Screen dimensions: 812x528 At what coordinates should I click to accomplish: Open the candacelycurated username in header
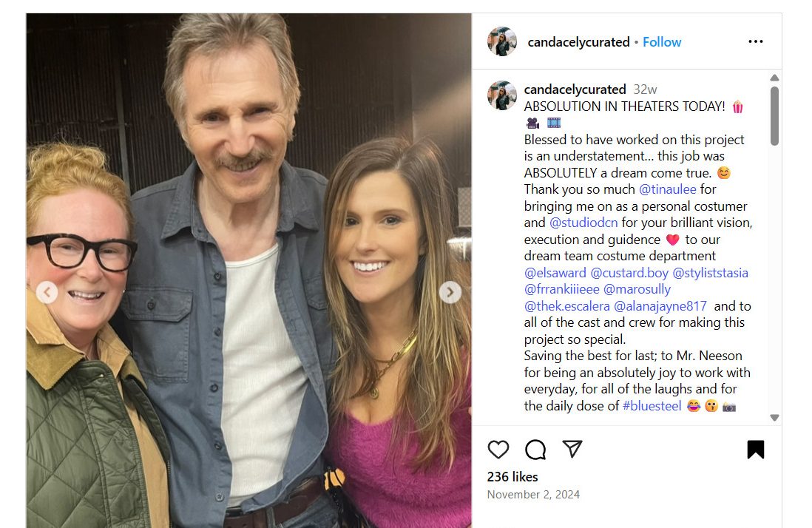click(x=578, y=42)
